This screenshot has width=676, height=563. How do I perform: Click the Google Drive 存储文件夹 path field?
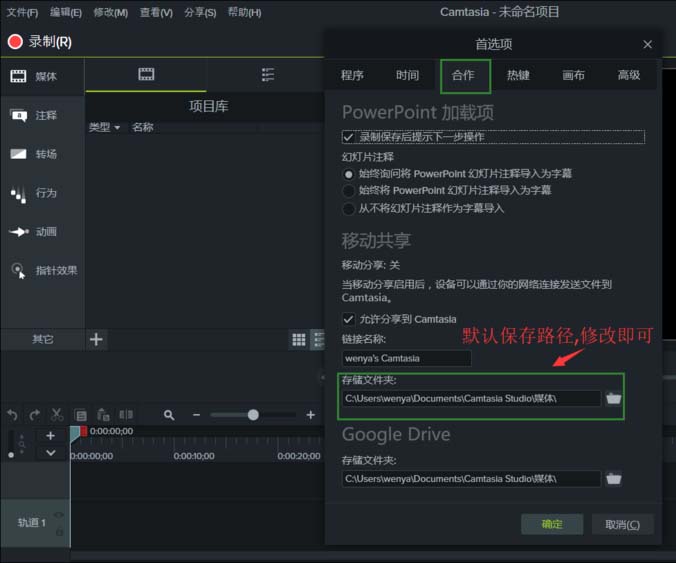pos(471,479)
